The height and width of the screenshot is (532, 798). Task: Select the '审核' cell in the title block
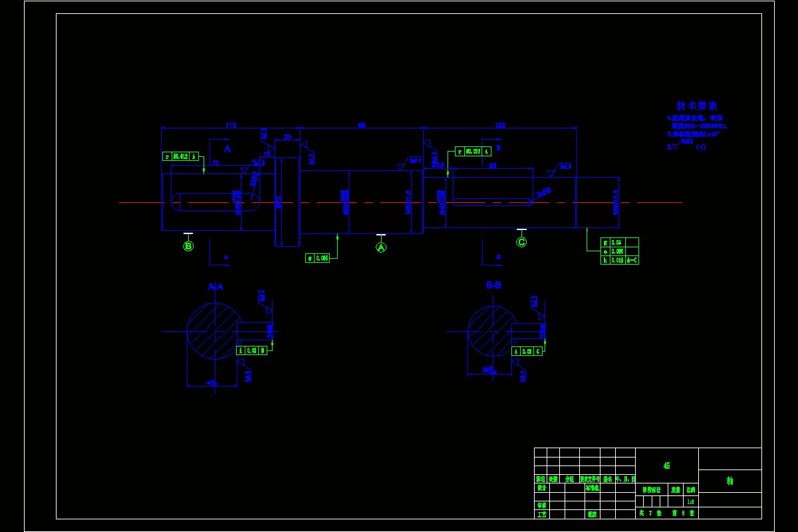point(541,505)
